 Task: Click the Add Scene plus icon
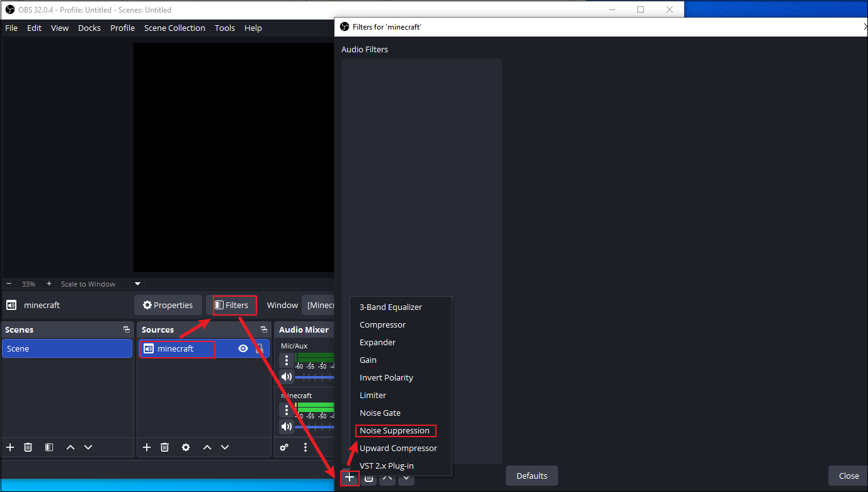tap(10, 447)
